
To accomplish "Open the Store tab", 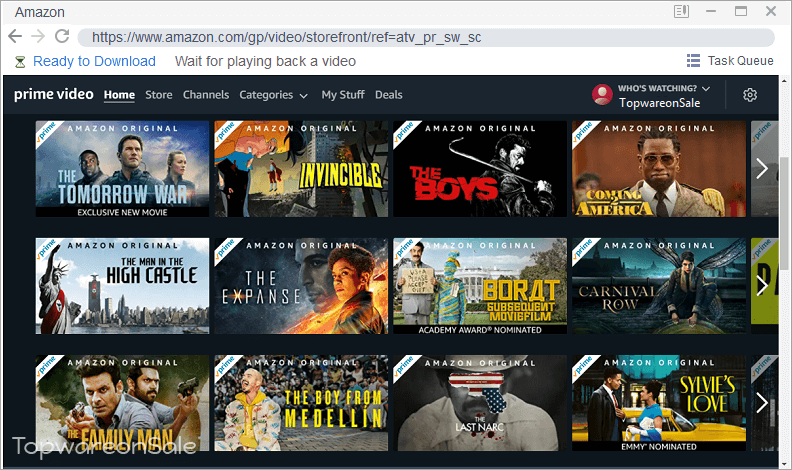I will click(x=159, y=95).
